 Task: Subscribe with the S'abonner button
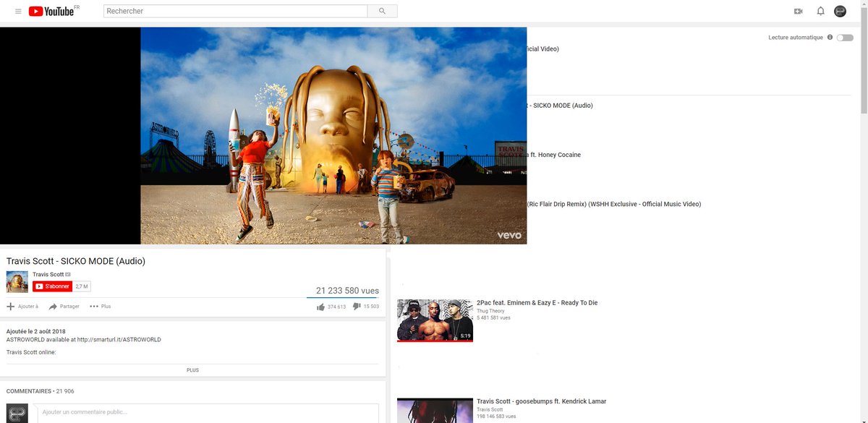point(52,286)
